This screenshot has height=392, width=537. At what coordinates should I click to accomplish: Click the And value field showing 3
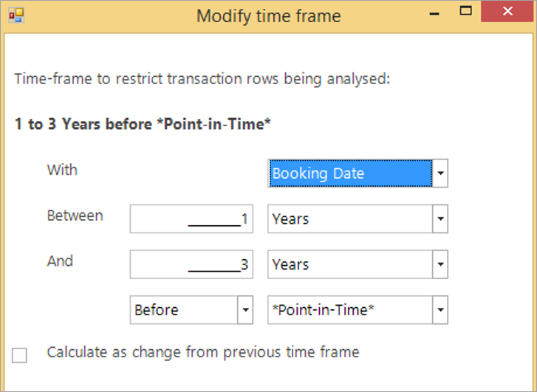tap(191, 264)
